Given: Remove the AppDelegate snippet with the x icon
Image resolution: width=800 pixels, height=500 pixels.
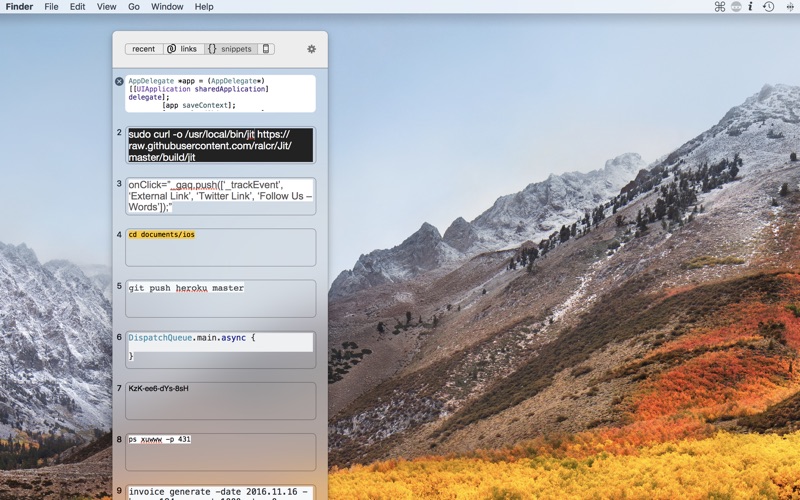Looking at the screenshot, I should (x=119, y=81).
